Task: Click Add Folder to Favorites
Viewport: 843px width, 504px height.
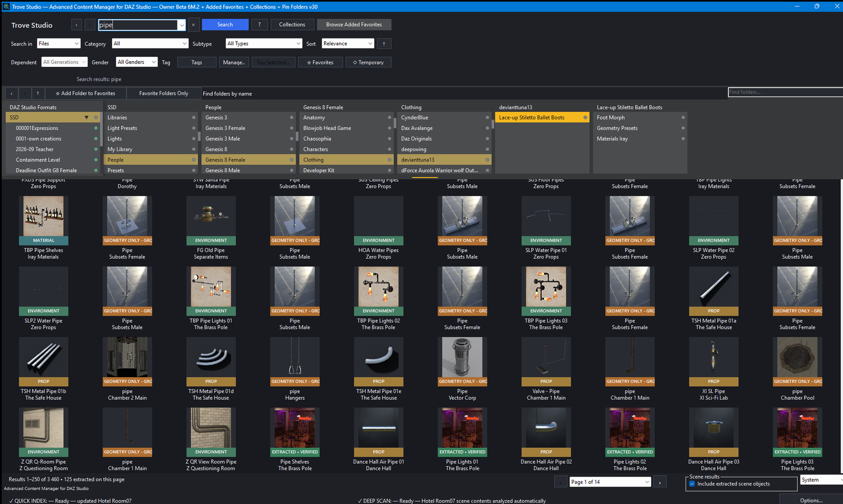Action: [85, 93]
